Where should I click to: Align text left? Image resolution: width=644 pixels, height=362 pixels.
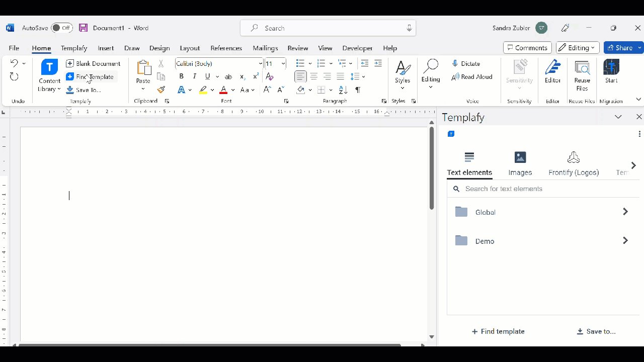pos(300,77)
